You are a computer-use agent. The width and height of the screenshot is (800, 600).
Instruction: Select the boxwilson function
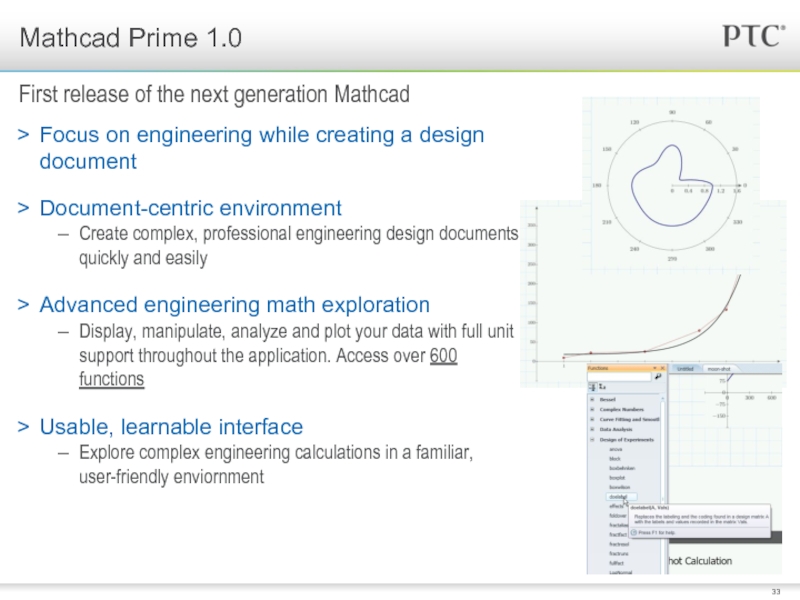click(x=619, y=487)
